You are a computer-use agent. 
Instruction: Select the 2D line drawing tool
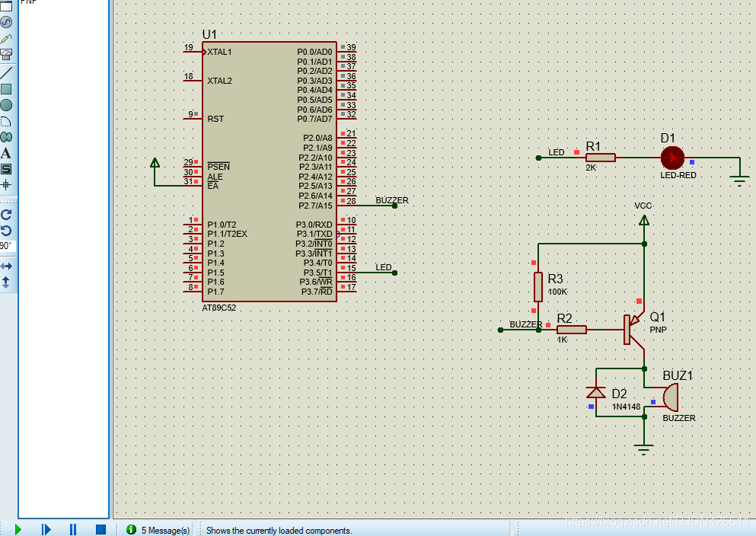pyautogui.click(x=6, y=73)
